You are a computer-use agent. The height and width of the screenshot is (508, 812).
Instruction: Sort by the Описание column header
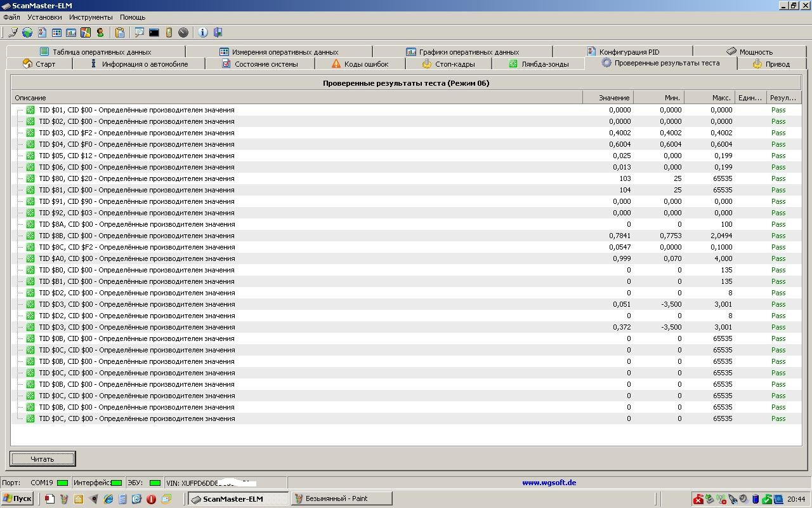coord(297,98)
